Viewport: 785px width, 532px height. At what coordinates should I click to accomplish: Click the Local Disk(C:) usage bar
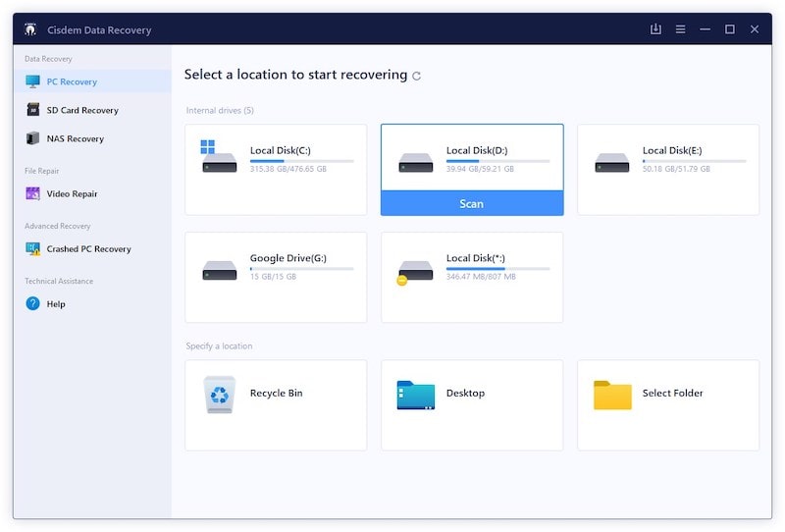(301, 161)
